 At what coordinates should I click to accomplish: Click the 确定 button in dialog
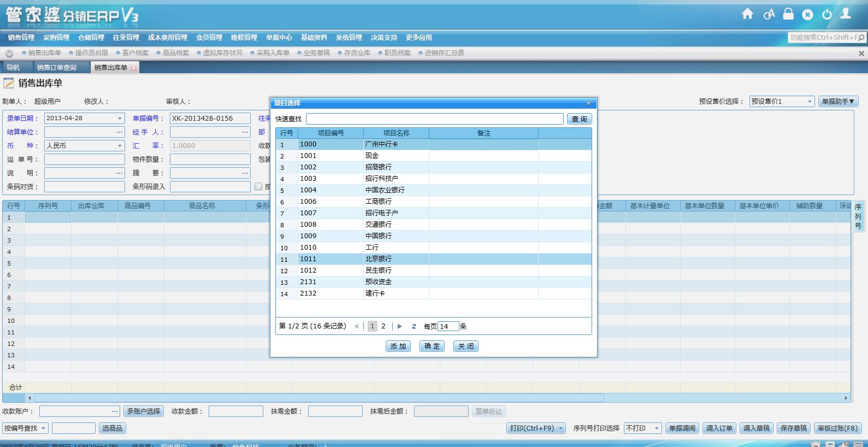click(432, 346)
